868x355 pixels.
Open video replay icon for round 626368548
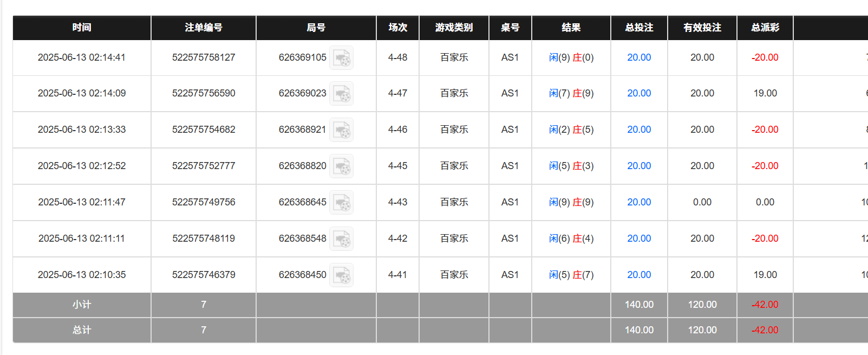[x=342, y=239]
